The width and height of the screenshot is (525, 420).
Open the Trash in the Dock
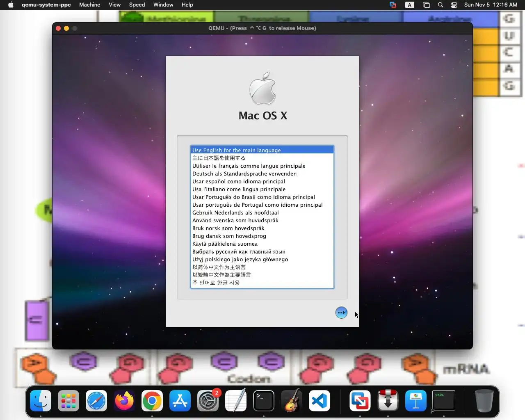(x=484, y=400)
